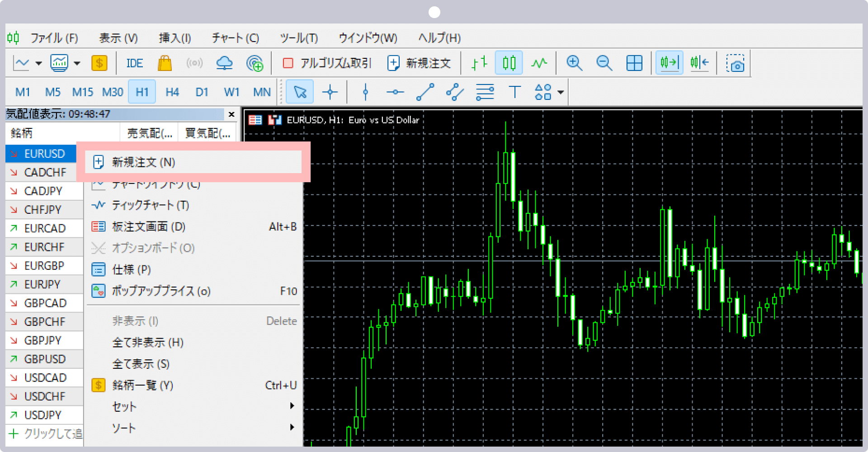Image resolution: width=868 pixels, height=452 pixels.
Task: Select GBPUSD in the symbol list
Action: click(44, 359)
